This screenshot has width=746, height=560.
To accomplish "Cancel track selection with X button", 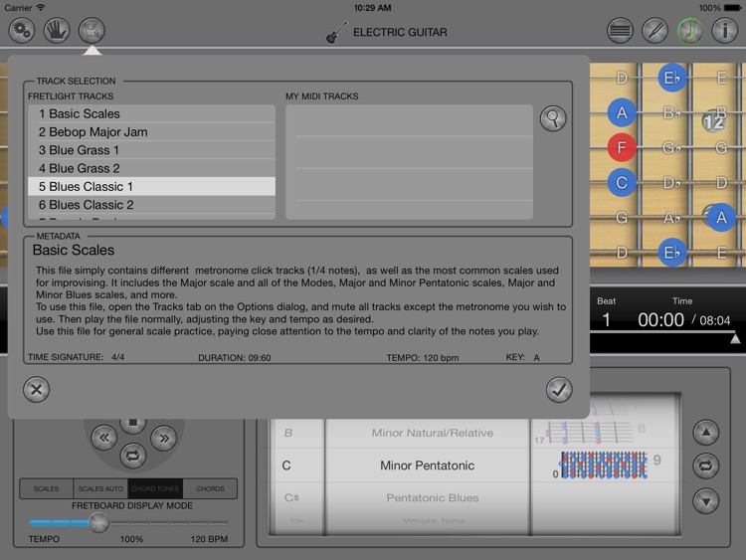I will point(36,389).
